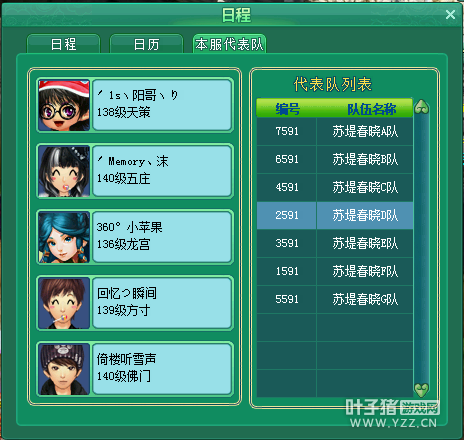Close the 日程 window
Screen dimensions: 464x440
[450, 14]
